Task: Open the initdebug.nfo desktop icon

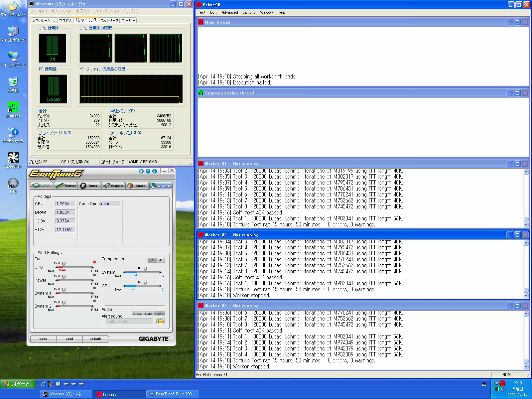Action: [13, 135]
